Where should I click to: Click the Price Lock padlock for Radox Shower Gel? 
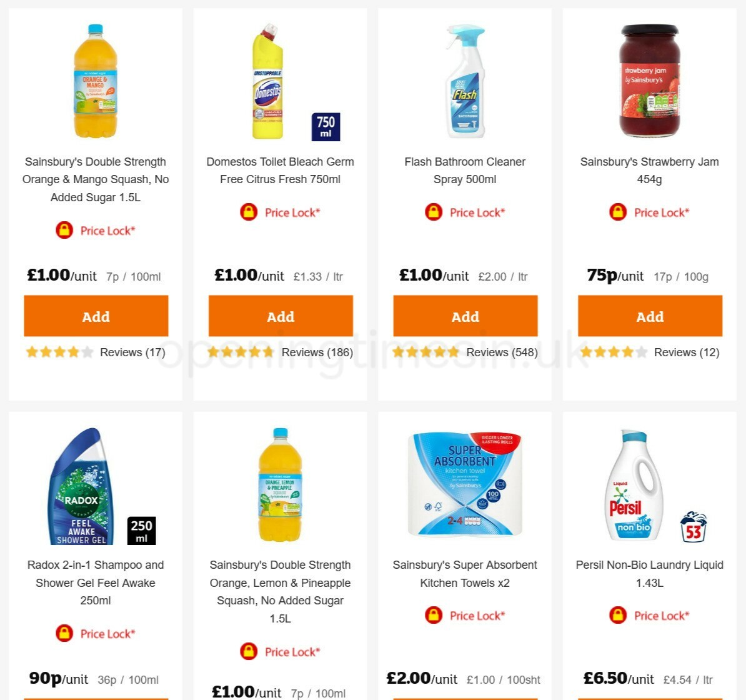pyautogui.click(x=66, y=634)
